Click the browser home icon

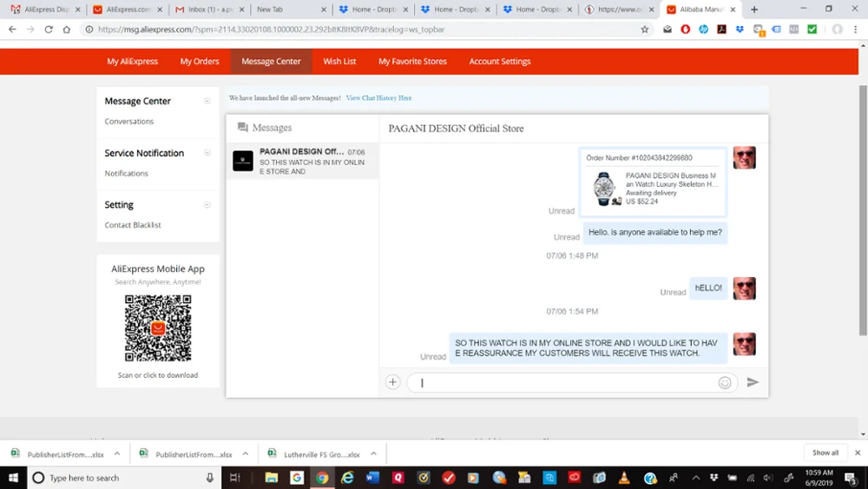(x=67, y=30)
